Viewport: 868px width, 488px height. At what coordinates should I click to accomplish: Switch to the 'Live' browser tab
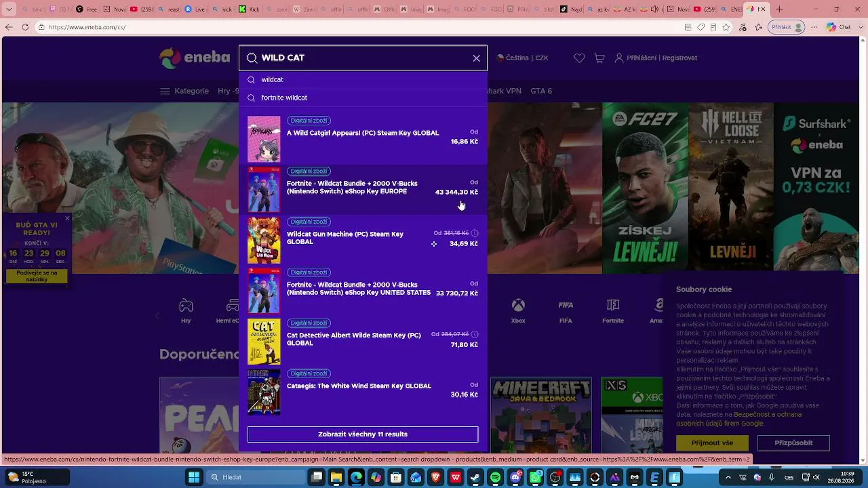tap(194, 9)
